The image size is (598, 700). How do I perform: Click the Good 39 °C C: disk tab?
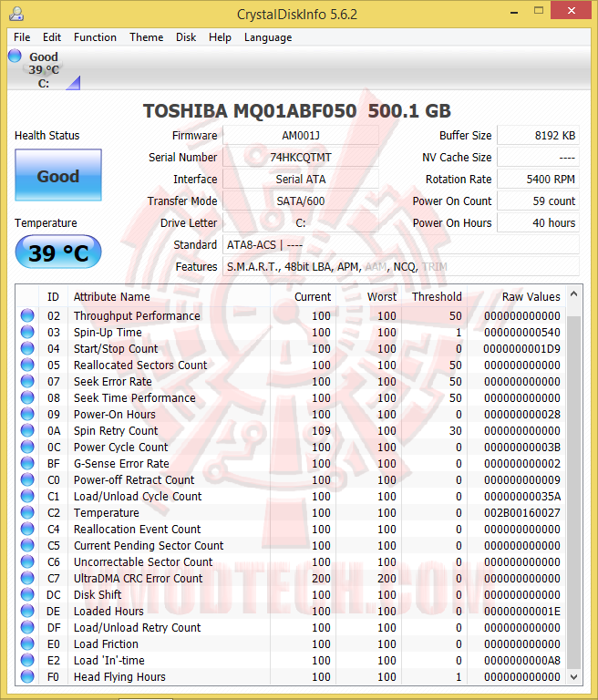(44, 69)
